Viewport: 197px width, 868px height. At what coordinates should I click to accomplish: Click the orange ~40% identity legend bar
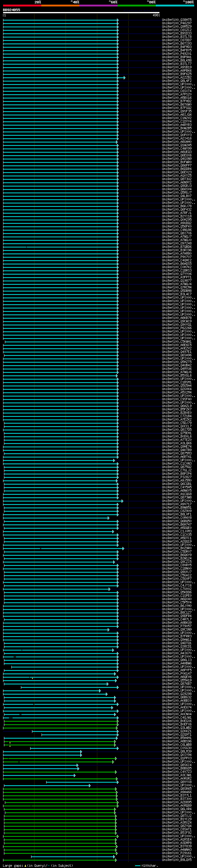[x=60, y=6]
